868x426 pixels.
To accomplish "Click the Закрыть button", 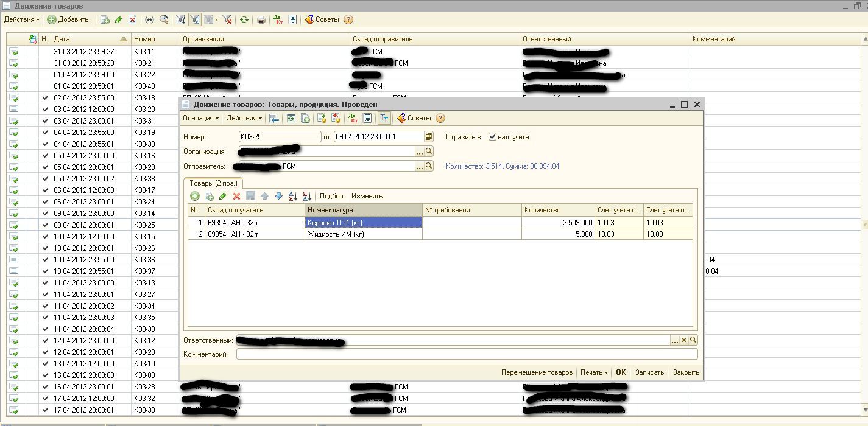I will 686,372.
